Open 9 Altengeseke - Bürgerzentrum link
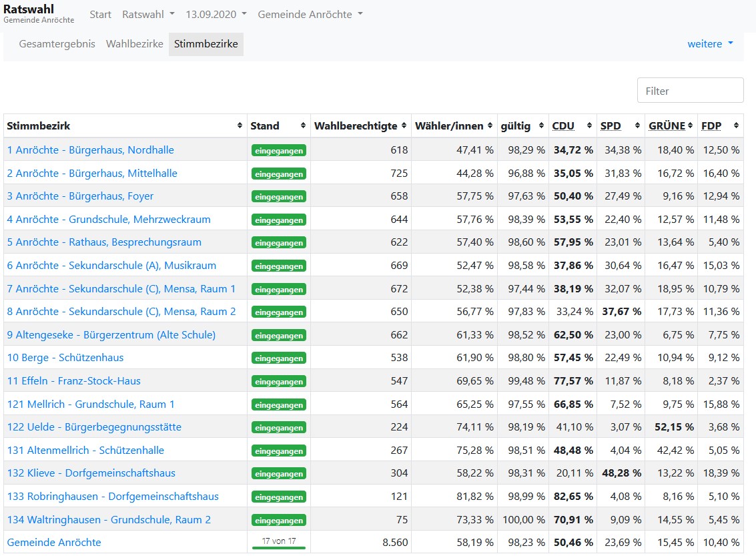 pos(111,335)
